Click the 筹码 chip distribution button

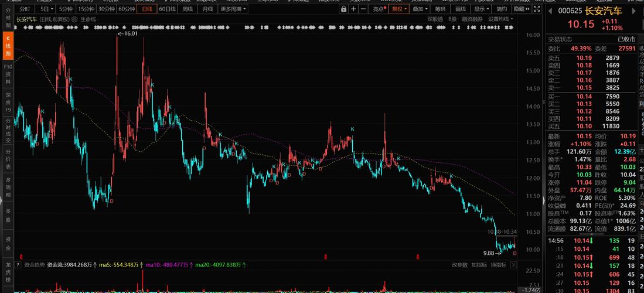click(440, 9)
